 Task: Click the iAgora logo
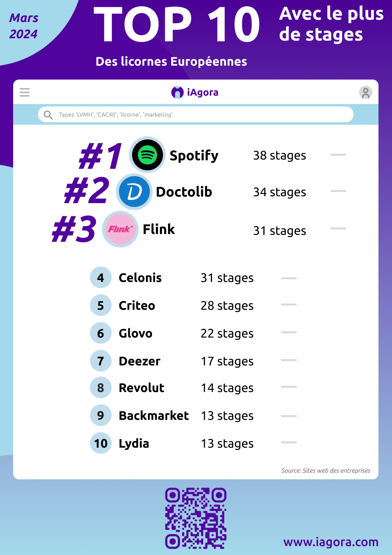point(195,92)
